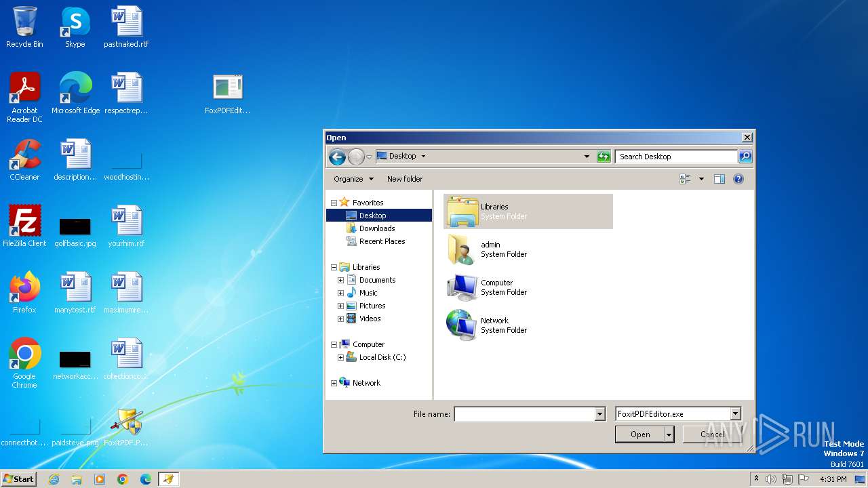Open the Recycle Bin desktop icon
868x488 pixels.
pyautogui.click(x=24, y=27)
